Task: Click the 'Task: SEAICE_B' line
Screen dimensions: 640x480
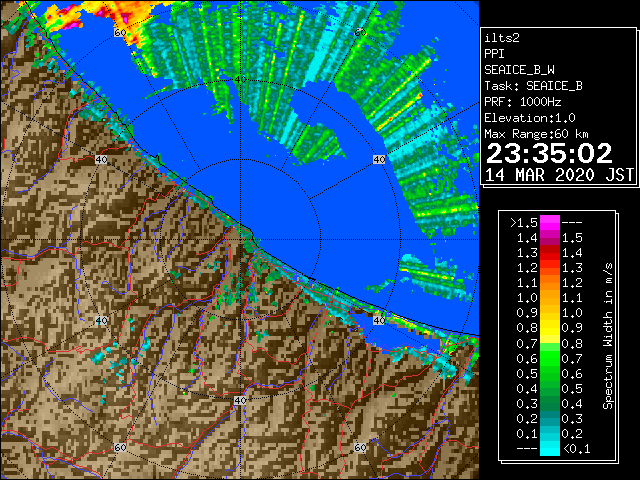Action: point(533,86)
